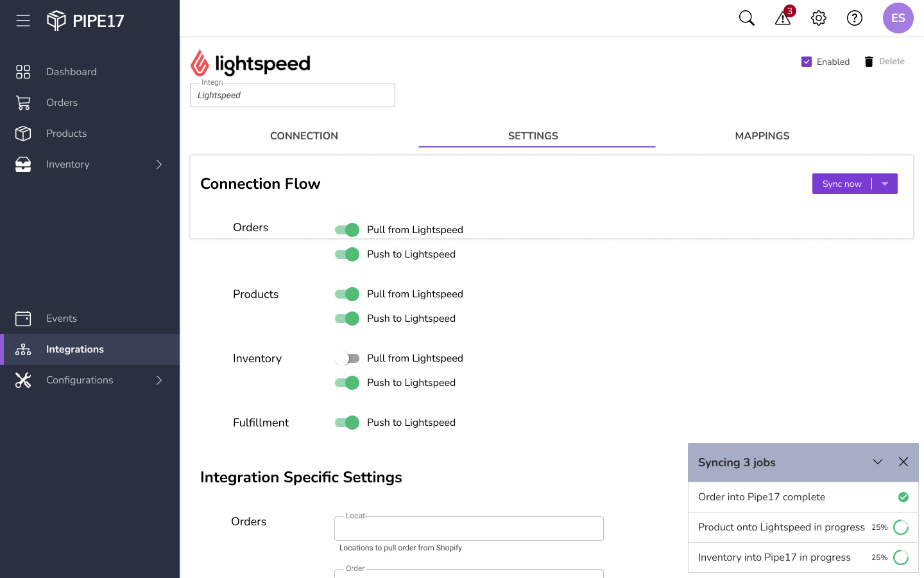
Task: Open search with the magnifier icon
Action: (x=747, y=18)
